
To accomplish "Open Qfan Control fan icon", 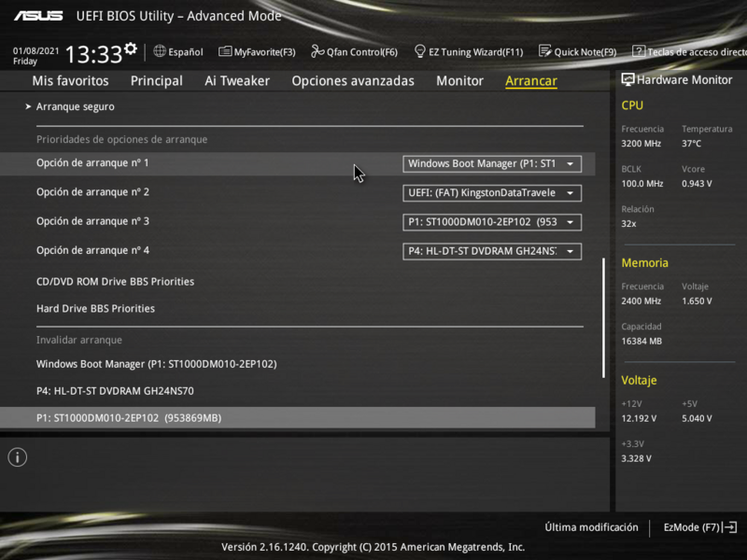I will (317, 51).
